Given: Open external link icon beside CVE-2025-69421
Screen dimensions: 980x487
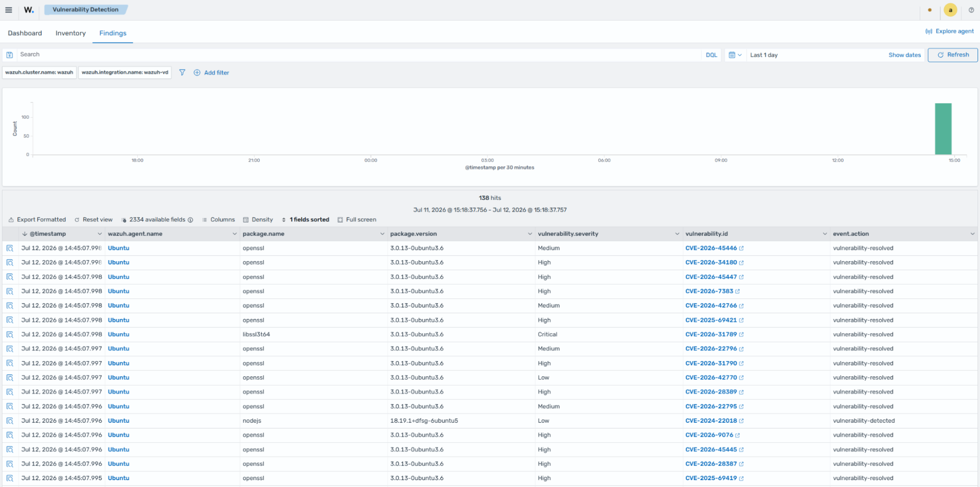Looking at the screenshot, I should point(741,320).
